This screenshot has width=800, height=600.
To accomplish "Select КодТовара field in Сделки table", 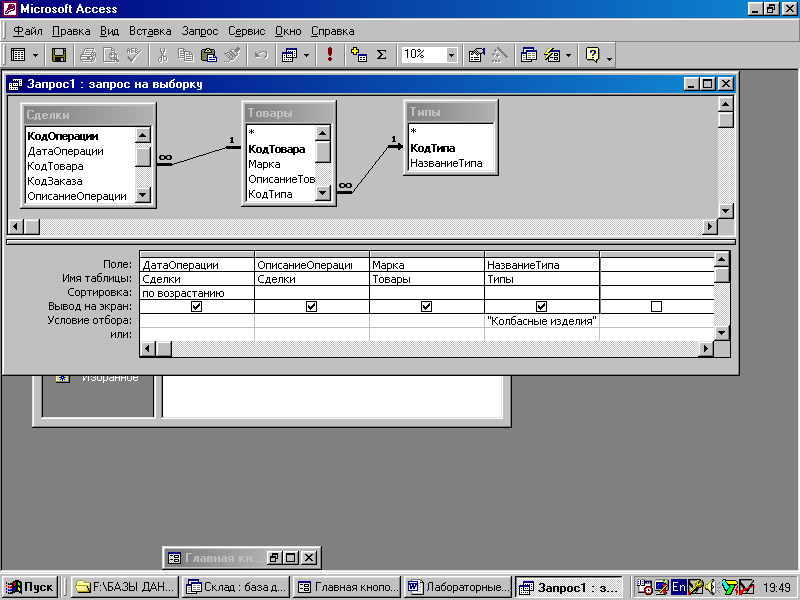I will [81, 166].
